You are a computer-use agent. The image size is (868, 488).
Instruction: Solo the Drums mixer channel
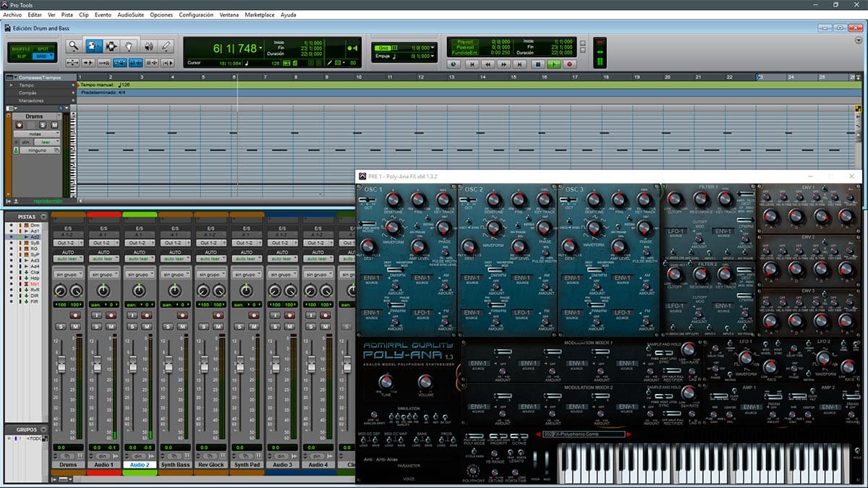tap(61, 326)
